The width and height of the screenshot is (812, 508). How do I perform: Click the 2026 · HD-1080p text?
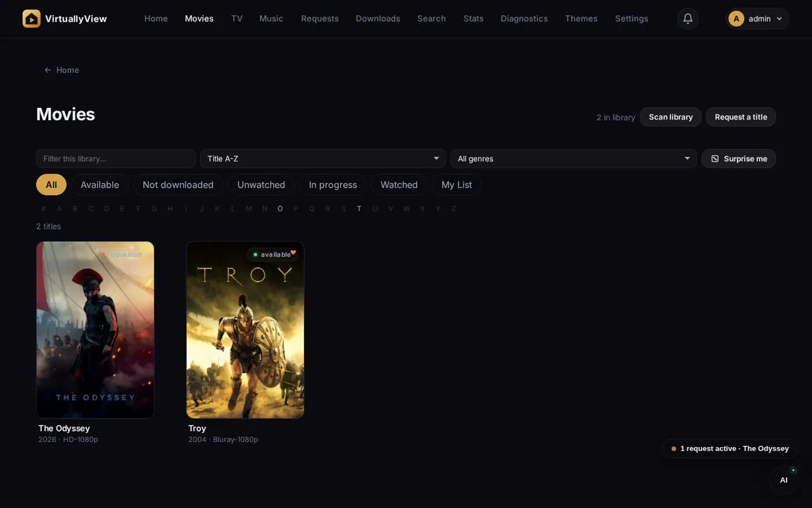pyautogui.click(x=68, y=439)
